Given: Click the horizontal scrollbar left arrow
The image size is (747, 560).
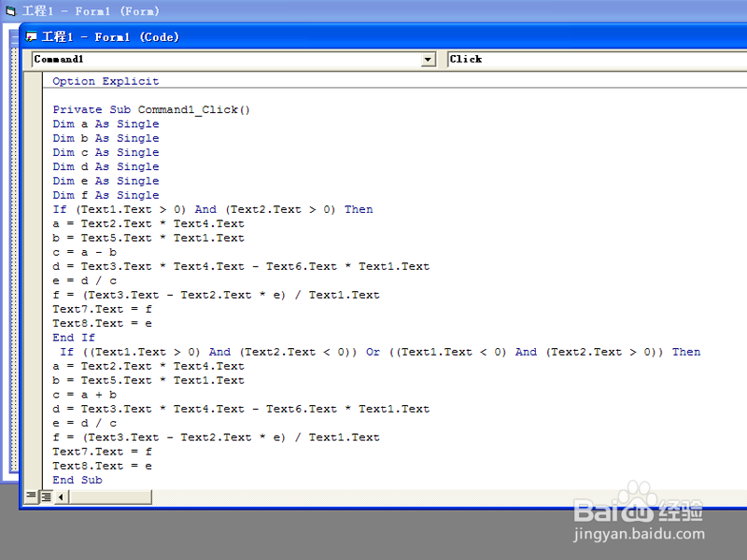Looking at the screenshot, I should pyautogui.click(x=61, y=497).
